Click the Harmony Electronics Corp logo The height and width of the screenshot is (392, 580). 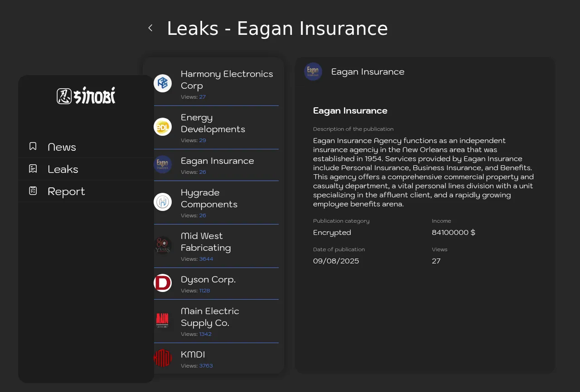(x=163, y=83)
